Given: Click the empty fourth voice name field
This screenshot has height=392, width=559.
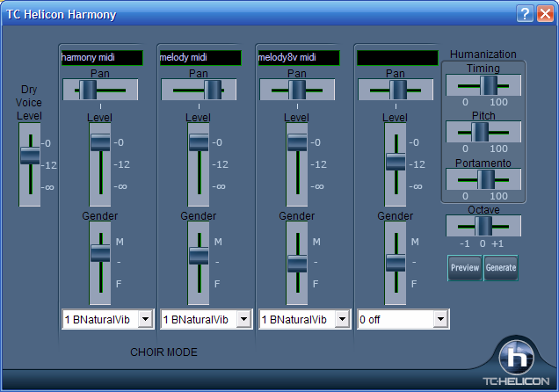Looking at the screenshot, I should [397, 58].
